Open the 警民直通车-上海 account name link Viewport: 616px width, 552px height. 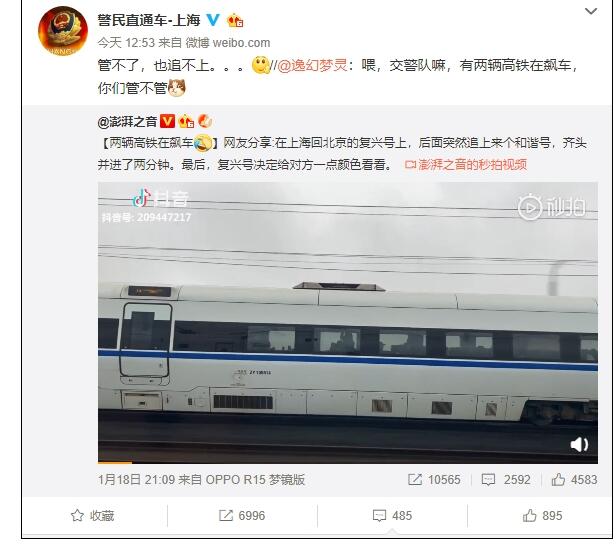click(x=149, y=20)
